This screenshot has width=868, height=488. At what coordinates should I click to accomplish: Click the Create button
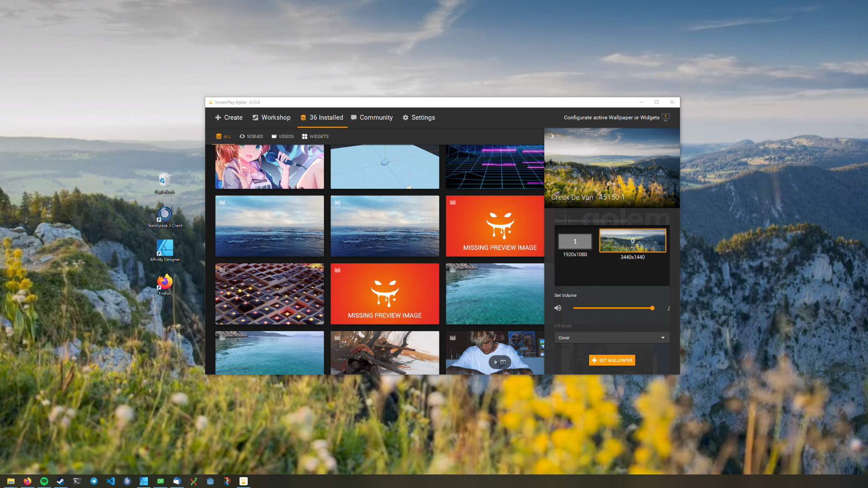click(x=229, y=117)
